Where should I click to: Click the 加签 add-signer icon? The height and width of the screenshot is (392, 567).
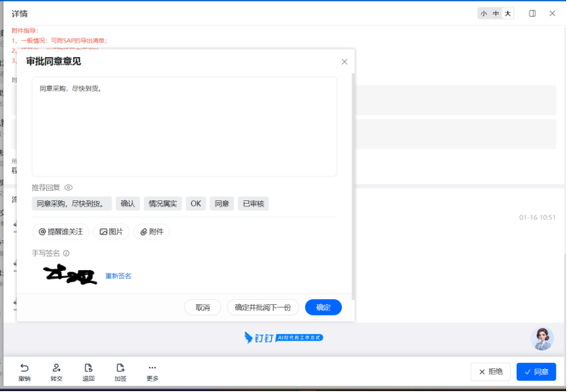pos(120,368)
